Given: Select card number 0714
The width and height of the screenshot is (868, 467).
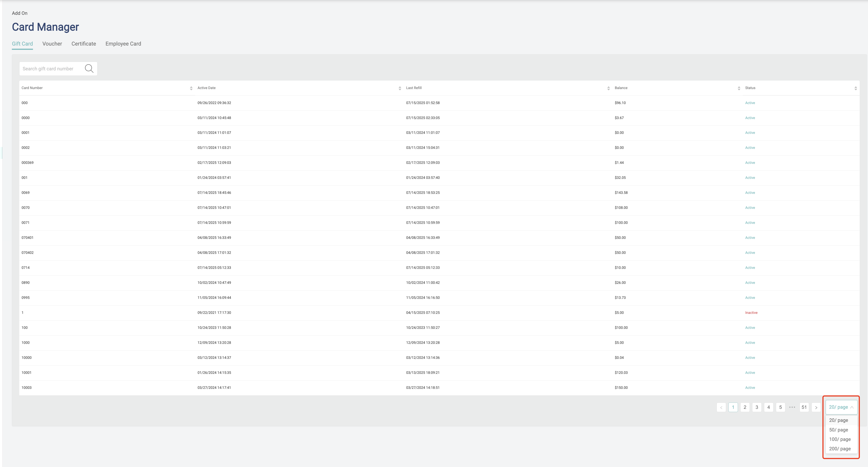Looking at the screenshot, I should pyautogui.click(x=26, y=268).
